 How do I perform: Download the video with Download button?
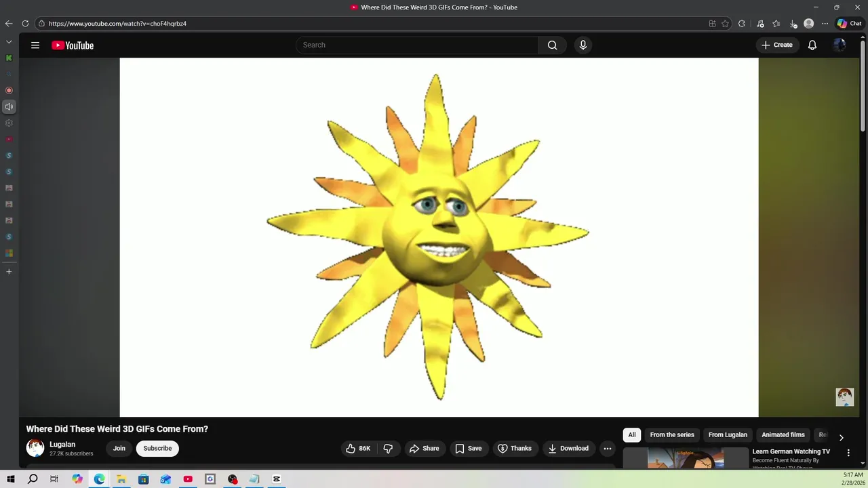click(568, 449)
